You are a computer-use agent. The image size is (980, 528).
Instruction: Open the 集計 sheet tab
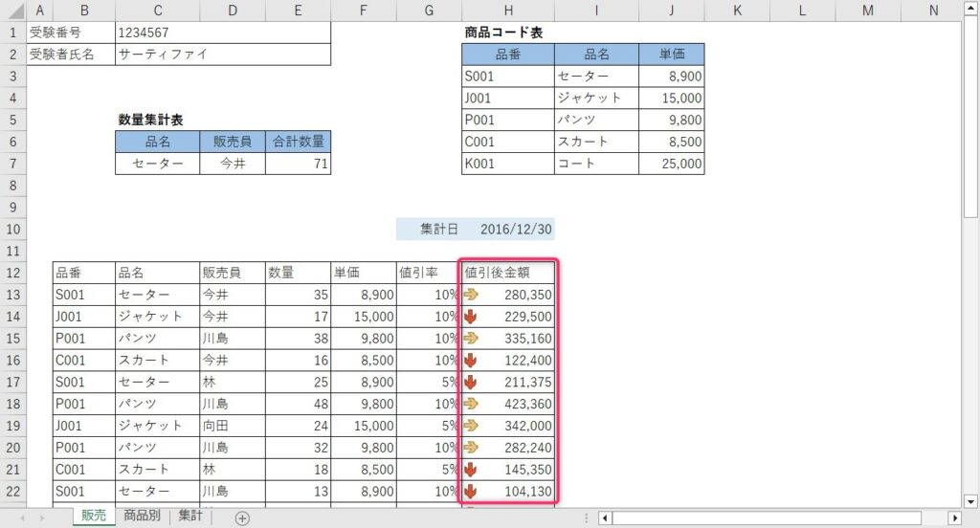(189, 517)
